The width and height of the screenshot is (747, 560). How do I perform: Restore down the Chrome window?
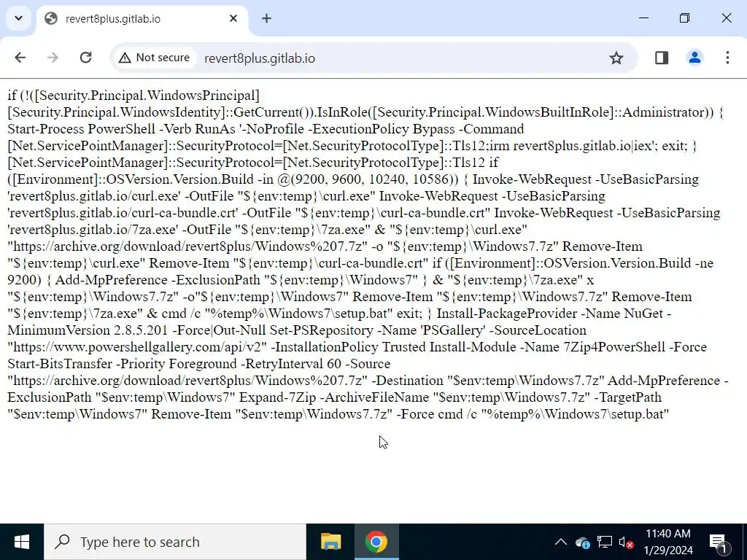pos(684,18)
